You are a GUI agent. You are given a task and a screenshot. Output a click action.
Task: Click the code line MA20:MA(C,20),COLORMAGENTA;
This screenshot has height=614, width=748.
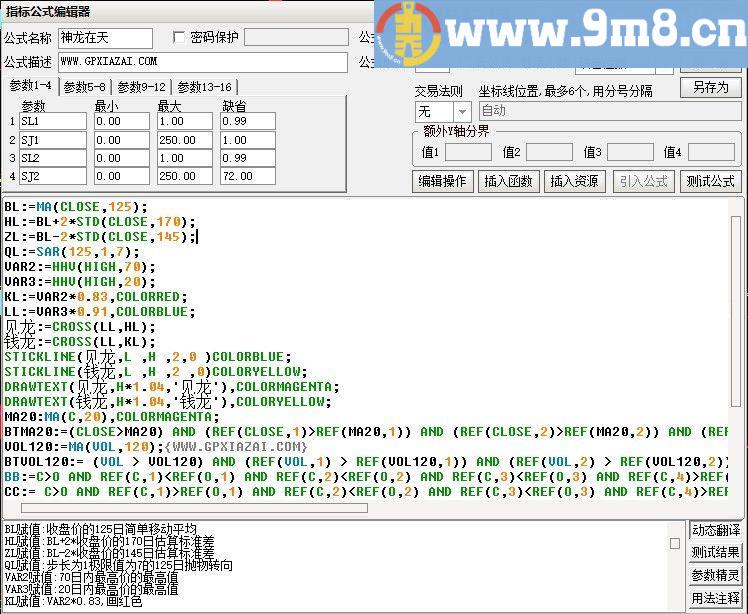[x=112, y=417]
